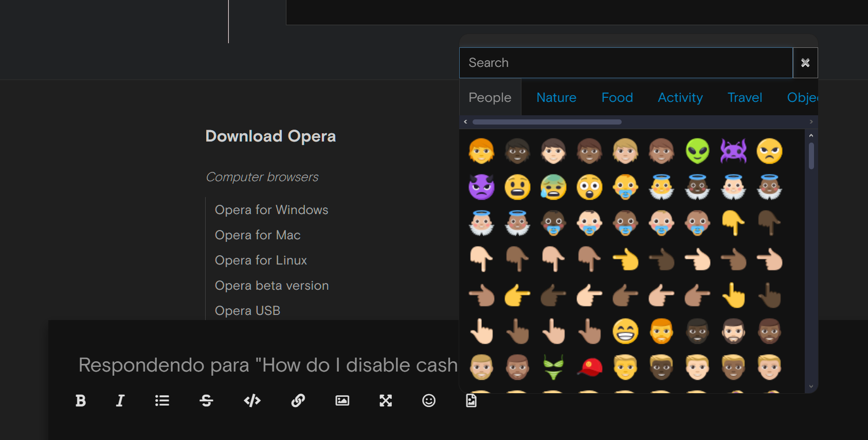Image resolution: width=868 pixels, height=440 pixels.
Task: Apply italic formatting in the editor toolbar
Action: tap(120, 400)
